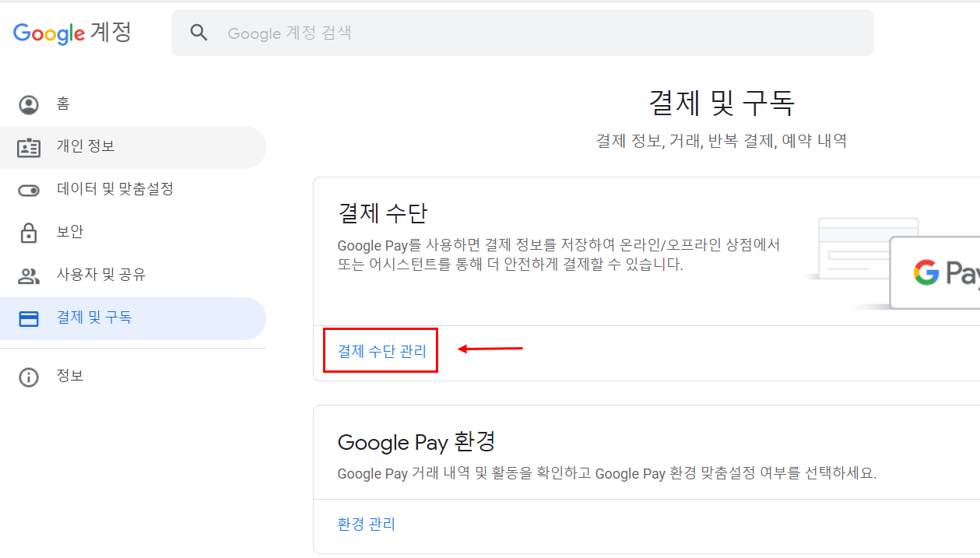Click the 결제 및 구독 page title
Viewport: 980px width, 558px height.
[722, 103]
